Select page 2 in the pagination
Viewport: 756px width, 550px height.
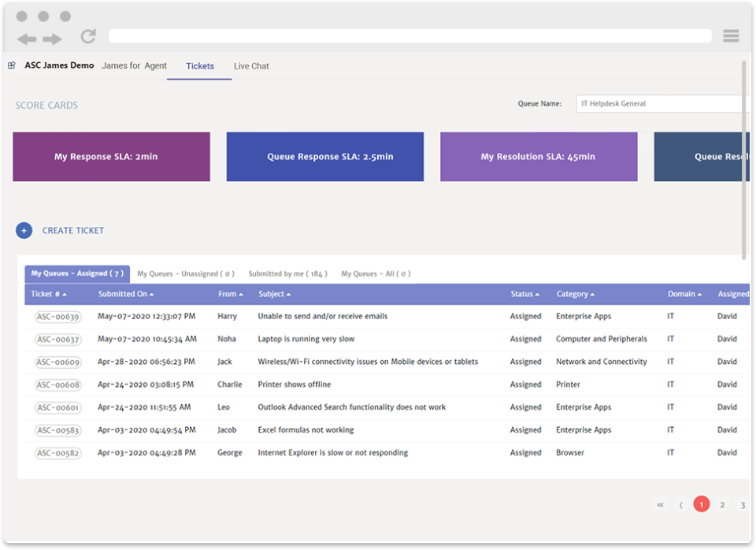[722, 504]
